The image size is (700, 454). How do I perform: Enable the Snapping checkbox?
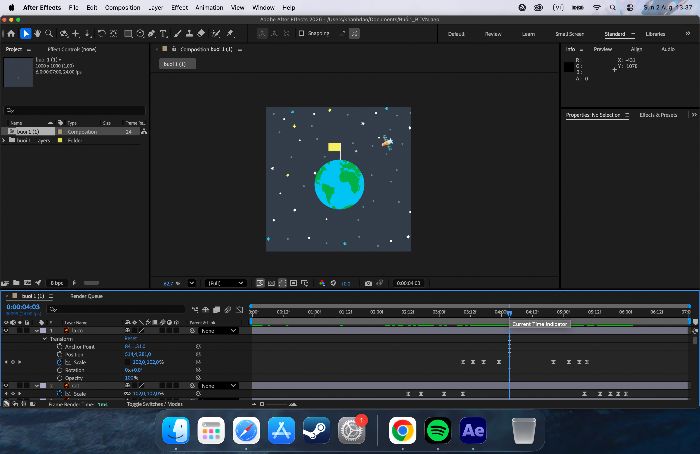click(x=301, y=33)
